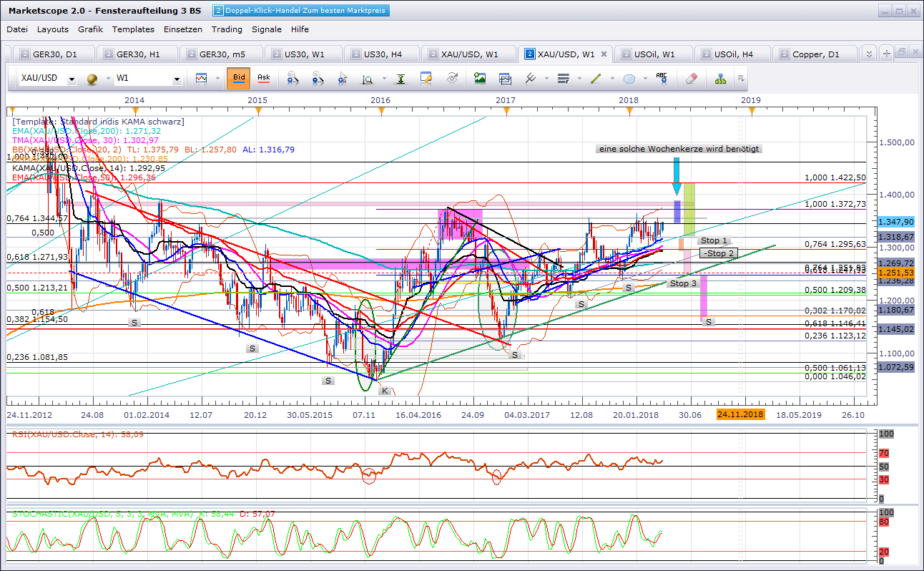Screen dimensions: 924x571
Task: Switch to the GER30, H1 tab
Action: [137, 54]
